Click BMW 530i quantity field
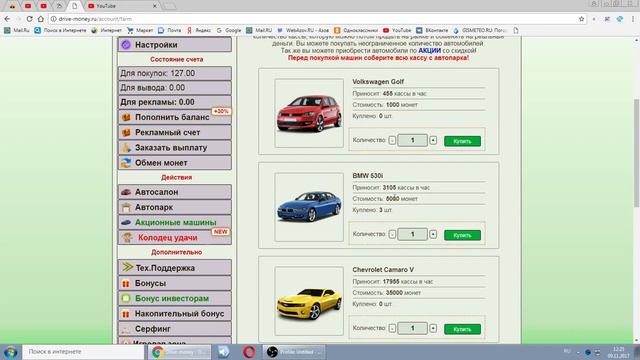The height and width of the screenshot is (360, 640). pyautogui.click(x=413, y=234)
